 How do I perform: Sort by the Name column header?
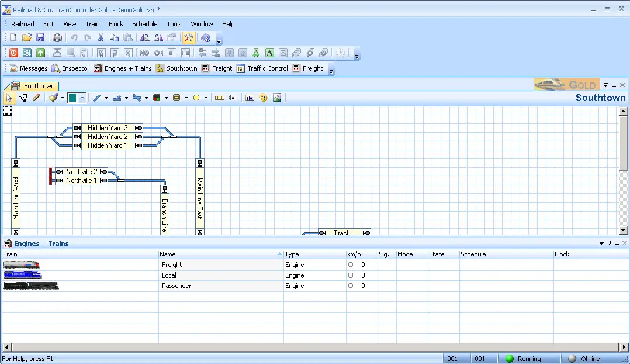(x=221, y=254)
